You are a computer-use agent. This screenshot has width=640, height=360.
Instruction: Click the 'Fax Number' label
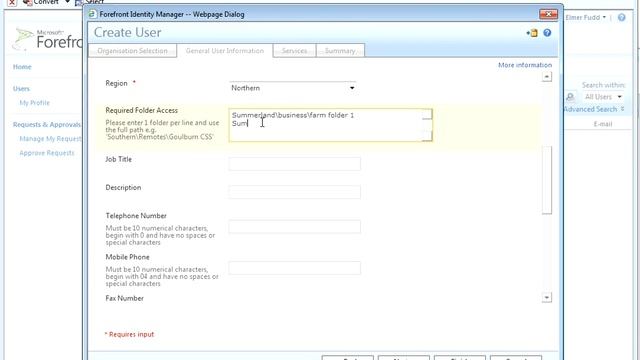pyautogui.click(x=124, y=298)
